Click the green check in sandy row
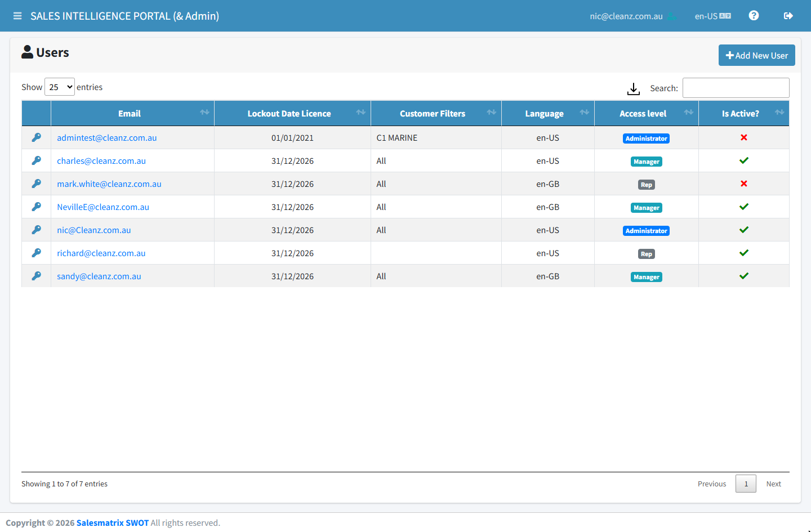This screenshot has width=811, height=532. [744, 276]
